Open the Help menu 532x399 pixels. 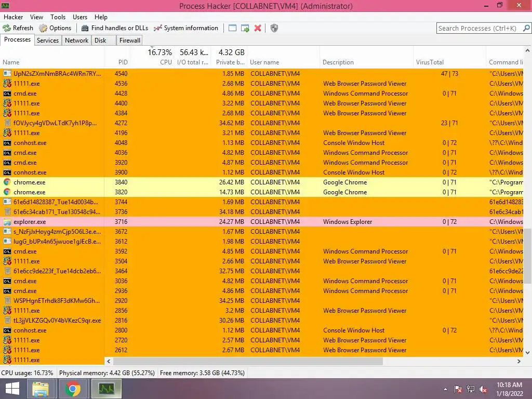coord(101,17)
